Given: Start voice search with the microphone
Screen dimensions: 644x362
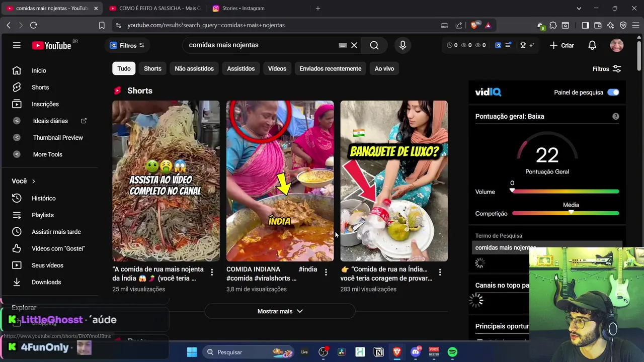Looking at the screenshot, I should coord(403,45).
